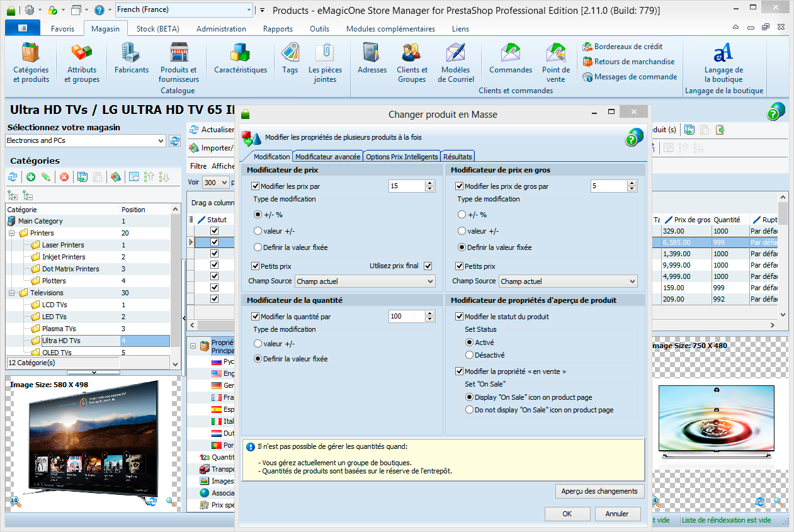Select Plasma TVs category
Viewport: 794px width, 532px height.
coord(59,329)
